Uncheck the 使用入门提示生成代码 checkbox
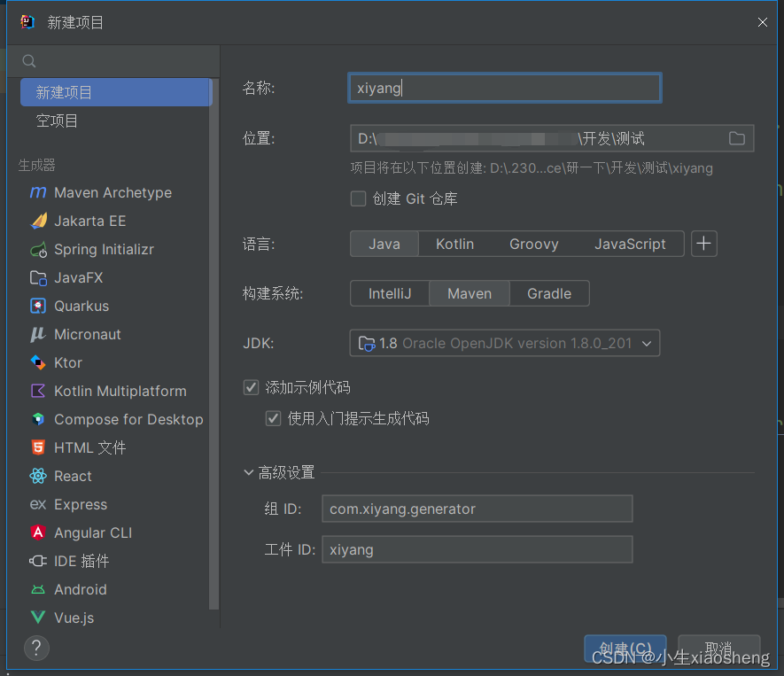 [273, 418]
